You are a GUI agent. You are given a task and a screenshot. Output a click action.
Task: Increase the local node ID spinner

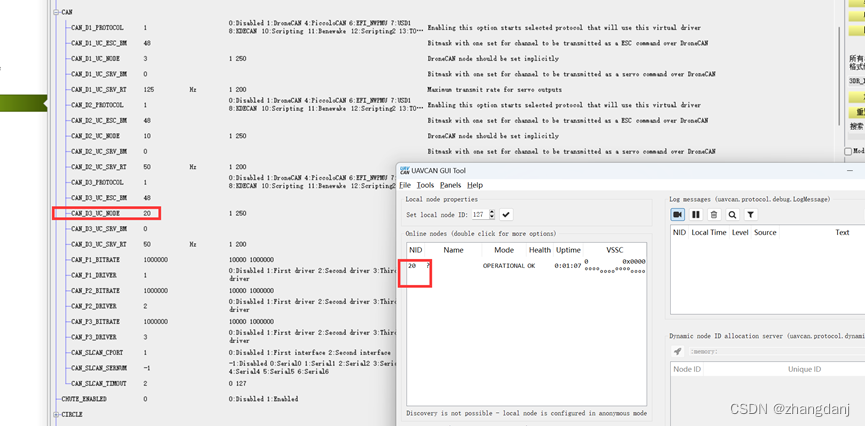492,212
